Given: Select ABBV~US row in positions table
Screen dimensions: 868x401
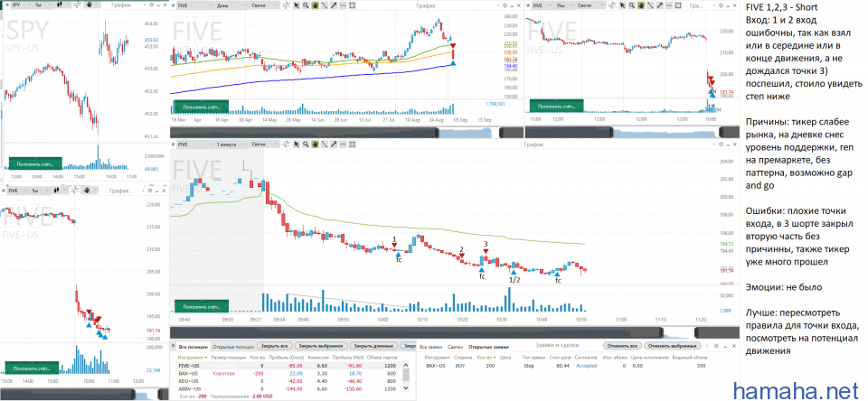Looking at the screenshot, I should coord(289,389).
